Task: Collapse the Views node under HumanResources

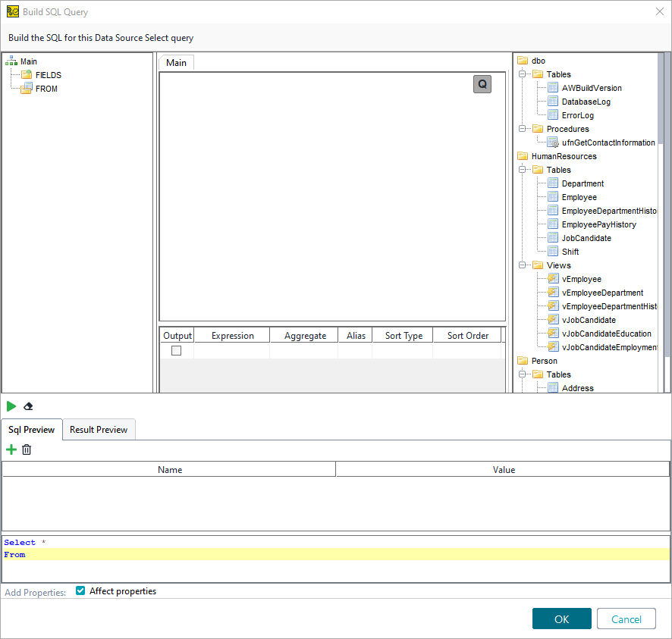Action: (x=523, y=265)
